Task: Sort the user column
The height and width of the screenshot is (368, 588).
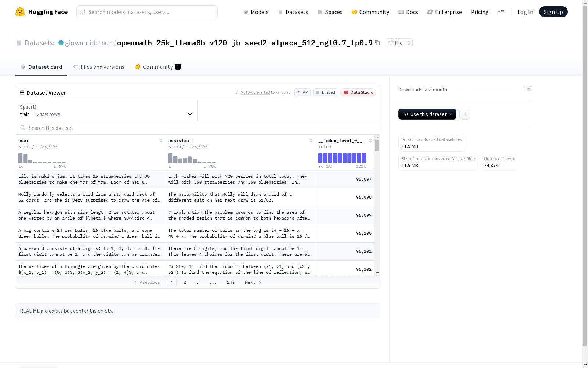Action: coord(161,141)
